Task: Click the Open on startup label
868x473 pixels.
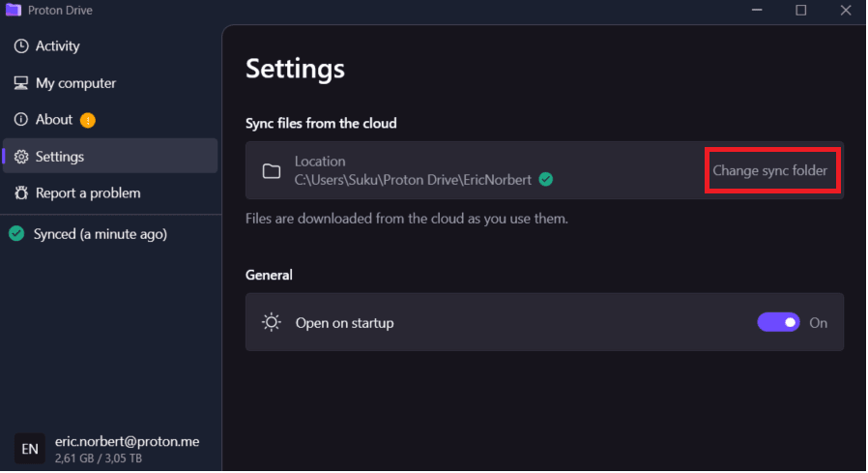Action: click(x=344, y=323)
